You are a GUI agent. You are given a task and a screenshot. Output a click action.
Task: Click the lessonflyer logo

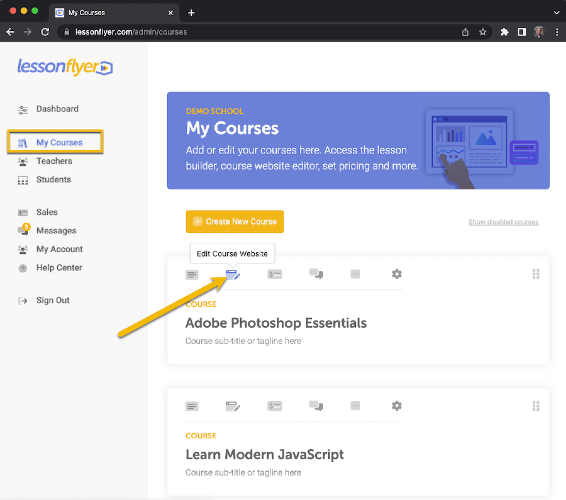coord(65,67)
